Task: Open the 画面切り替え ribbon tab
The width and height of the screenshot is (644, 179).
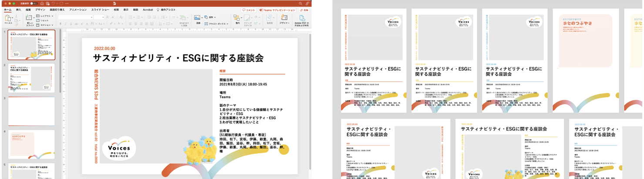Action: (x=57, y=10)
